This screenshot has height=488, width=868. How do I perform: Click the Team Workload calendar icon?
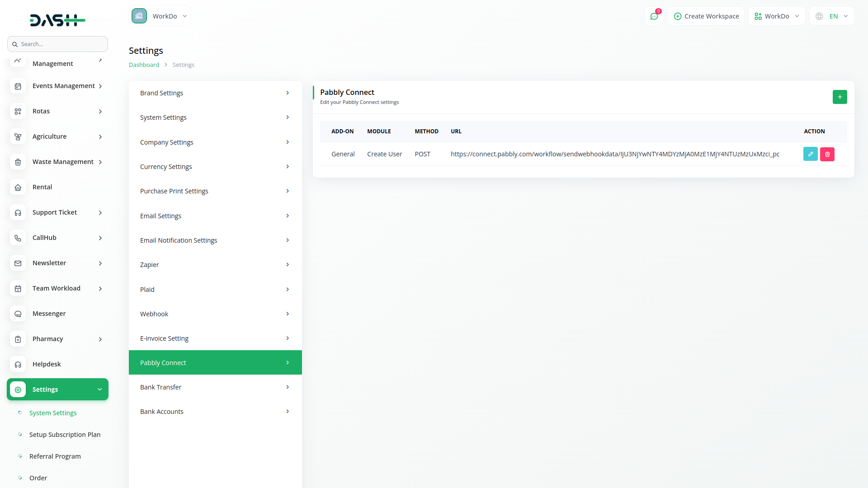(x=18, y=288)
